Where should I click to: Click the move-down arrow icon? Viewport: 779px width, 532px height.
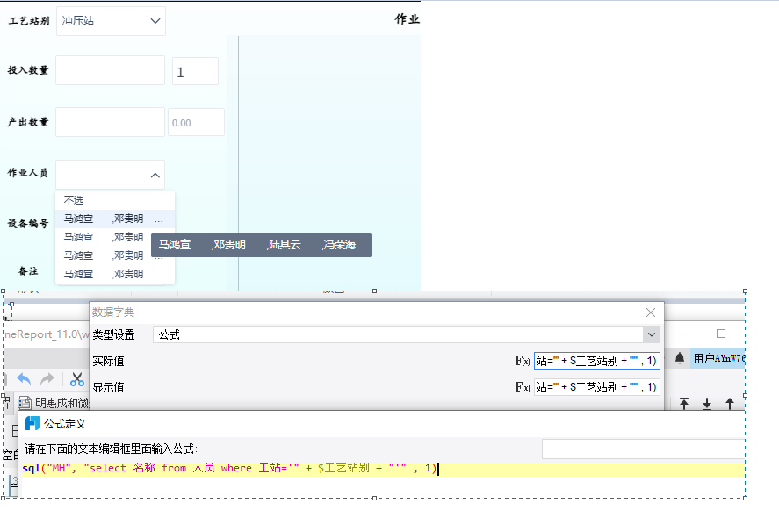click(707, 403)
